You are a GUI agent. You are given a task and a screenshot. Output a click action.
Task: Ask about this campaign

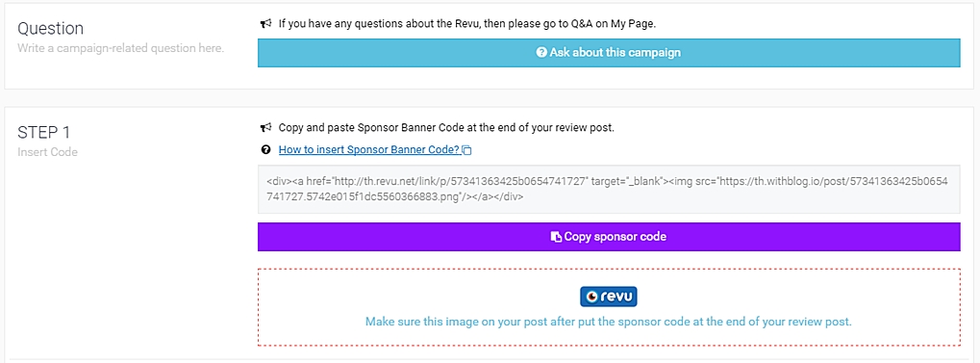coord(609,53)
